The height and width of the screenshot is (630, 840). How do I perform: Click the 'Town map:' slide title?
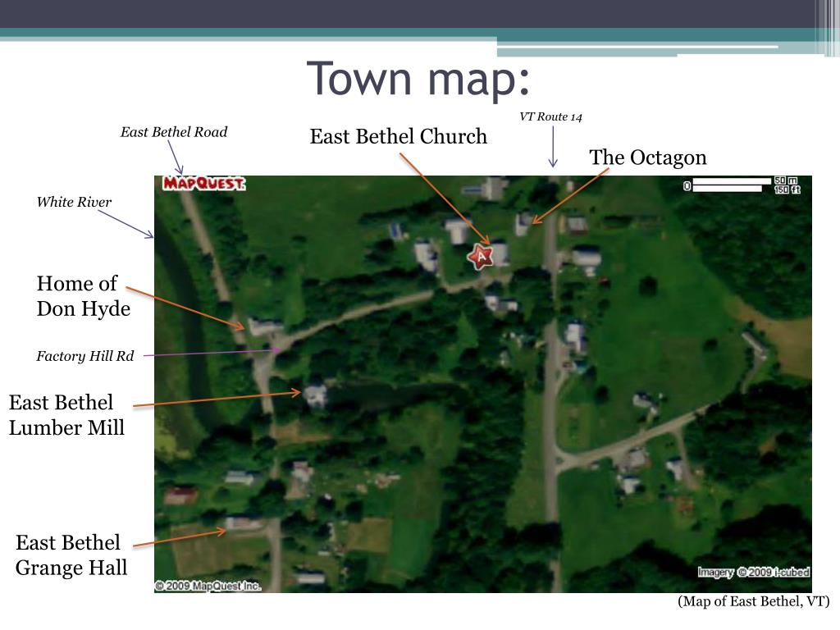(x=420, y=79)
